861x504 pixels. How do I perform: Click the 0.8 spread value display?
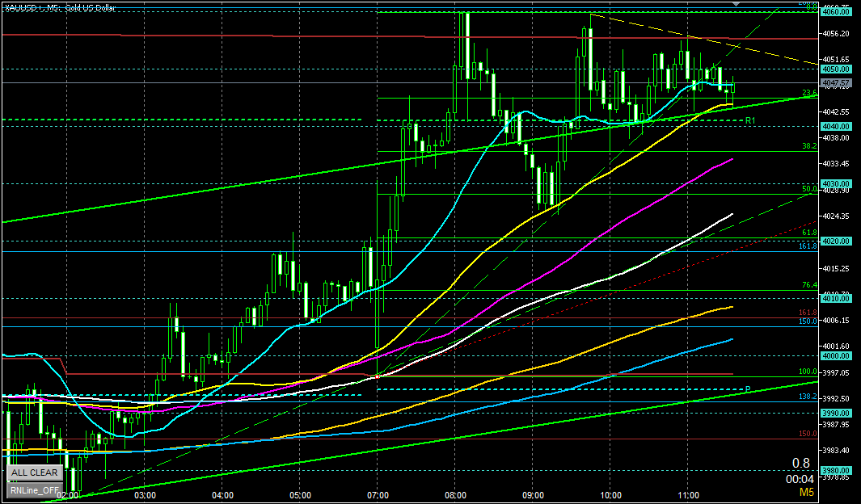(800, 463)
